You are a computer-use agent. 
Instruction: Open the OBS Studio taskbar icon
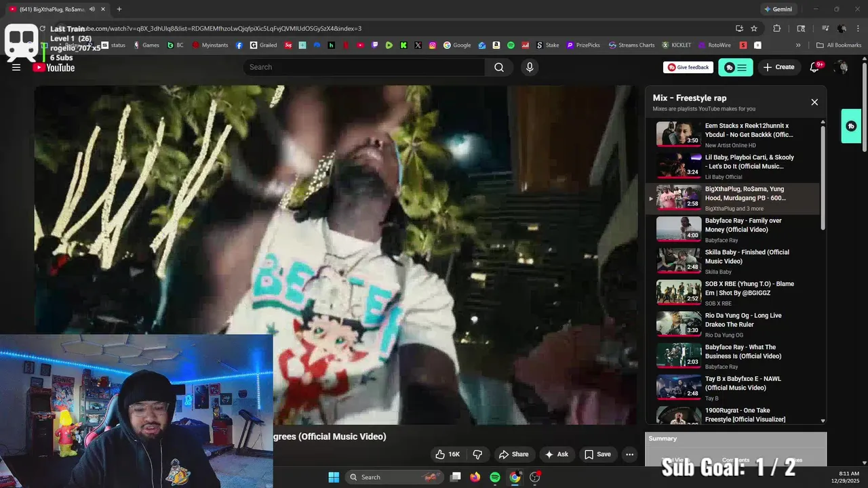[x=535, y=477]
